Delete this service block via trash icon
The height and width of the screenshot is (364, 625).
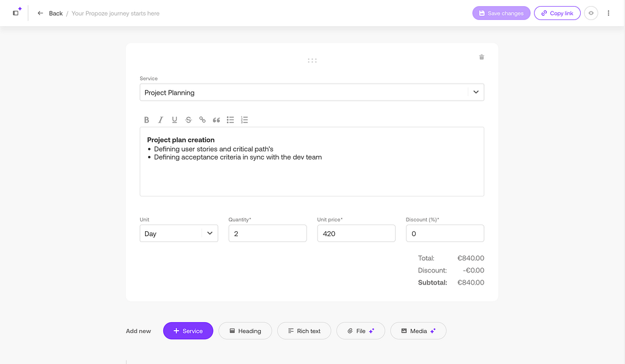tap(482, 57)
